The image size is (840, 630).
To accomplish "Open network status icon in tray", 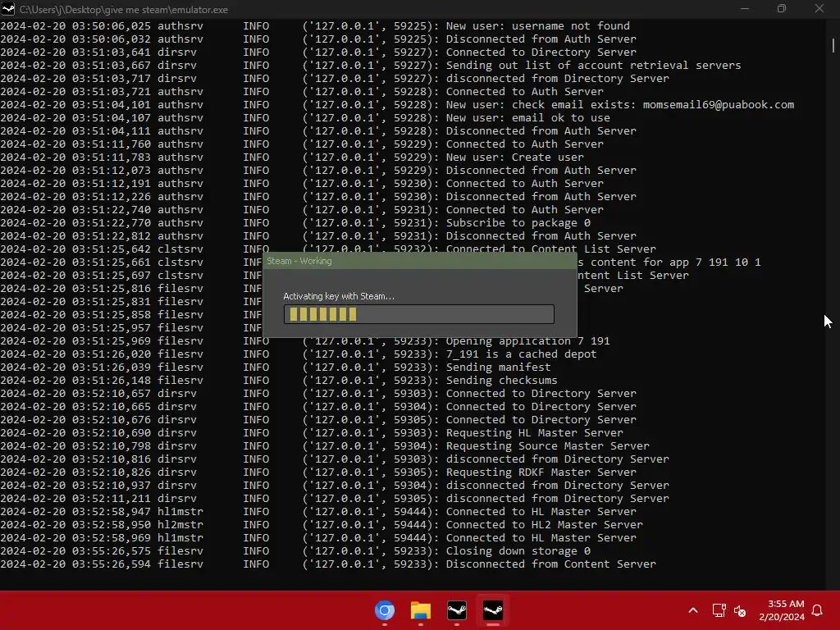I will click(x=719, y=610).
